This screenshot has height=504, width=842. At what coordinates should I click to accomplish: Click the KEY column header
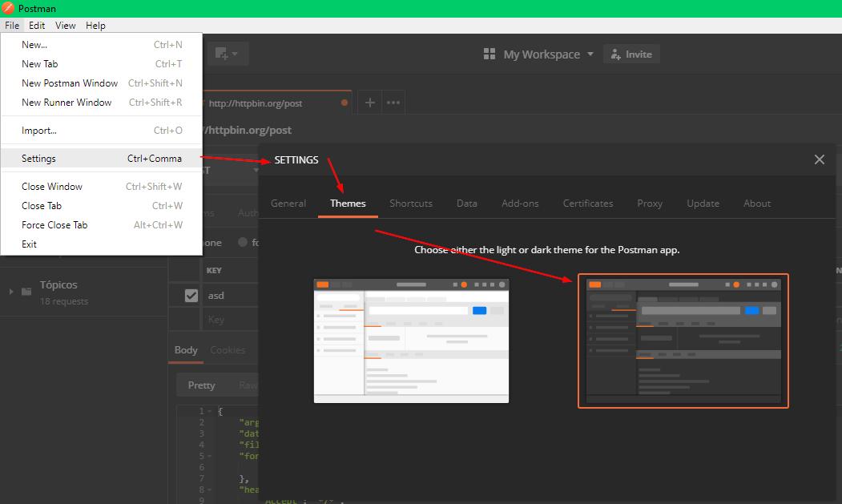pyautogui.click(x=214, y=270)
